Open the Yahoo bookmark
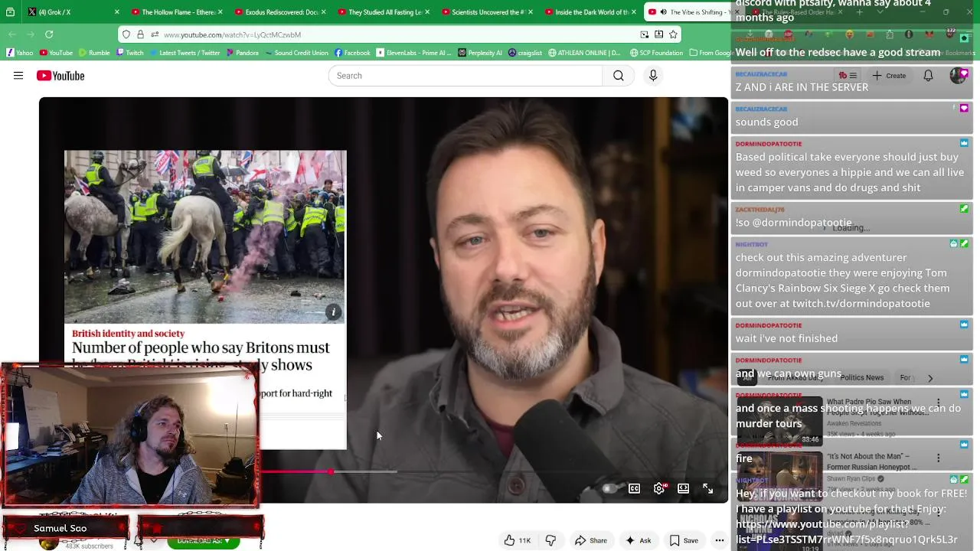980x551 pixels. point(20,53)
